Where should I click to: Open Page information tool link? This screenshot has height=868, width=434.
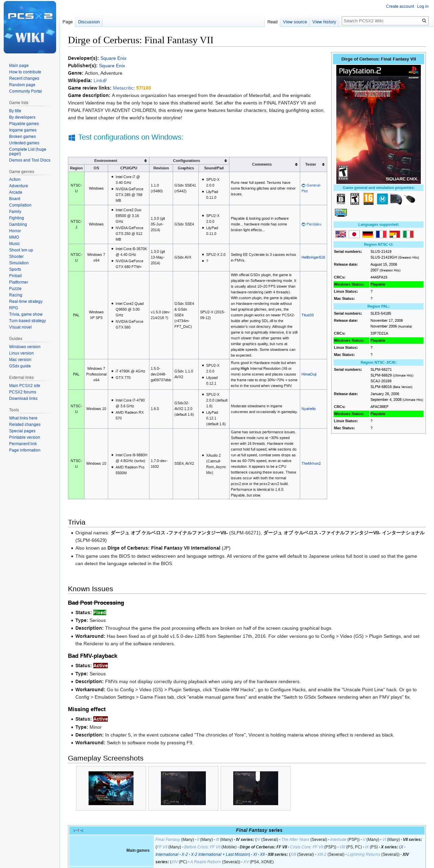25,450
